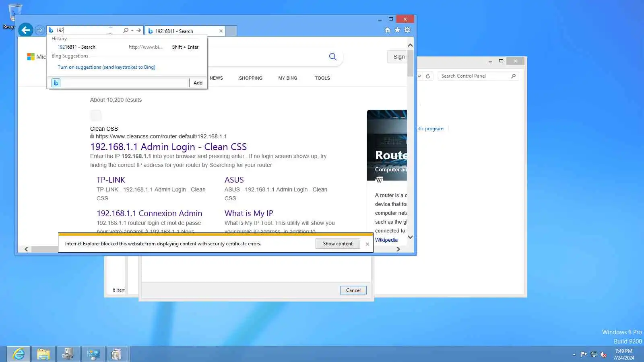Expand the address bar autocomplete dropdown arrow

click(x=132, y=30)
